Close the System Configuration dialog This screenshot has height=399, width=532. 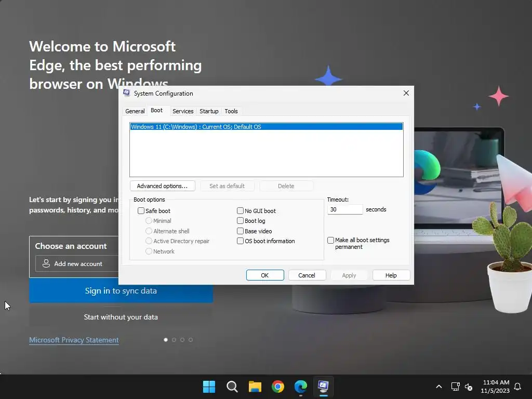(x=406, y=93)
